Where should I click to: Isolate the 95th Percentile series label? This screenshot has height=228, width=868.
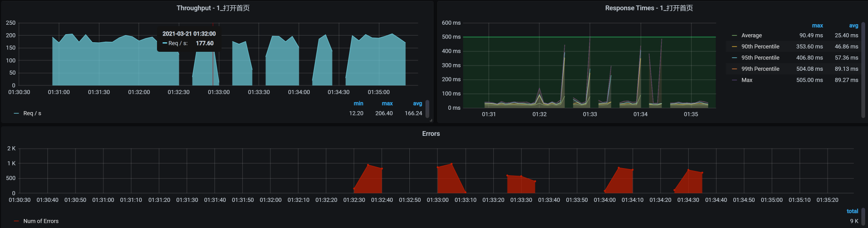coord(760,58)
